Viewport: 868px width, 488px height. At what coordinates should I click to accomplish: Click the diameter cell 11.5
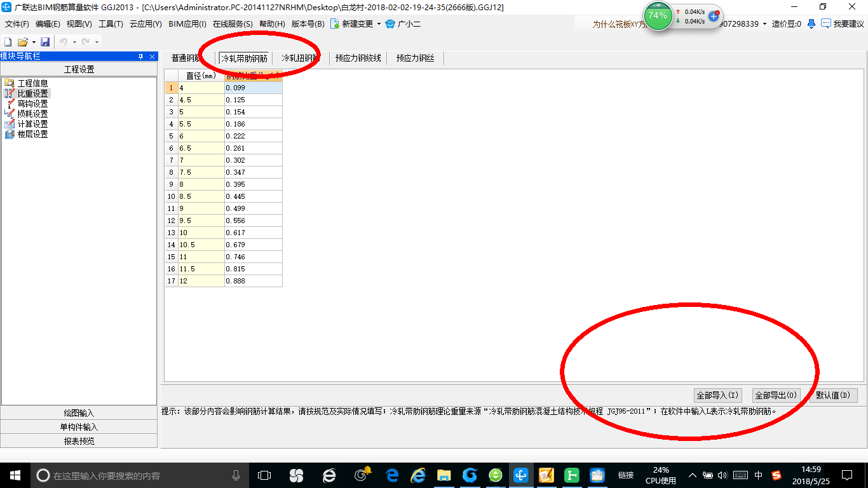(x=201, y=269)
